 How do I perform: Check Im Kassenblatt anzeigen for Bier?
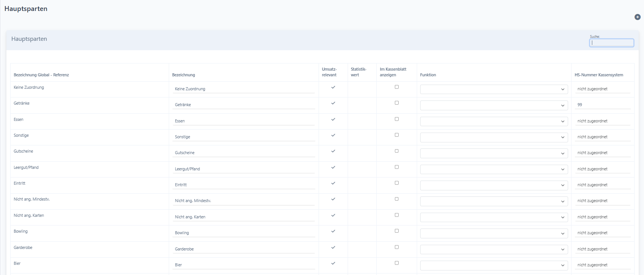tap(397, 263)
